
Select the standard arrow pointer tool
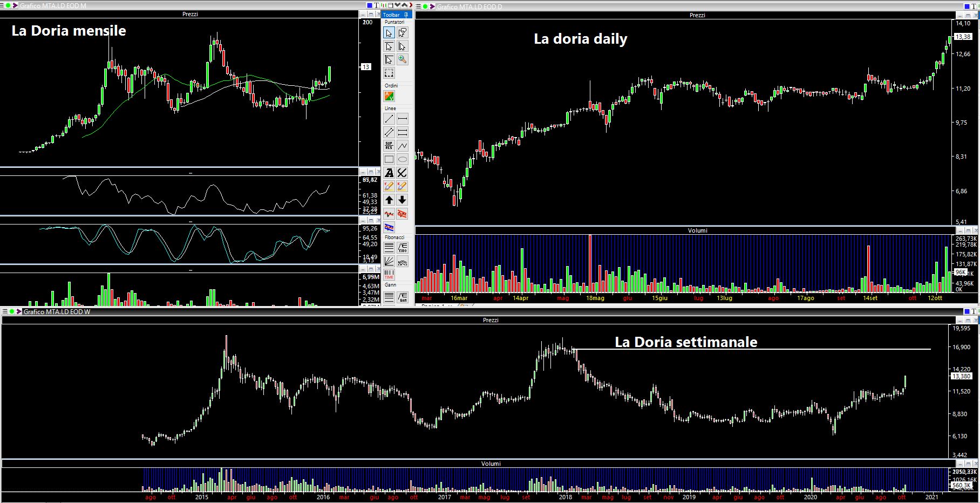389,33
